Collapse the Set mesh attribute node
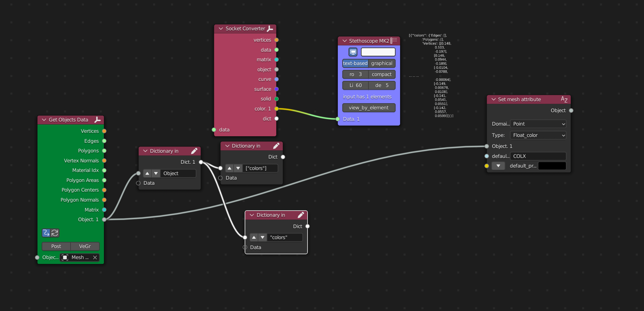Screen dimensions: 644x311 pyautogui.click(x=494, y=99)
